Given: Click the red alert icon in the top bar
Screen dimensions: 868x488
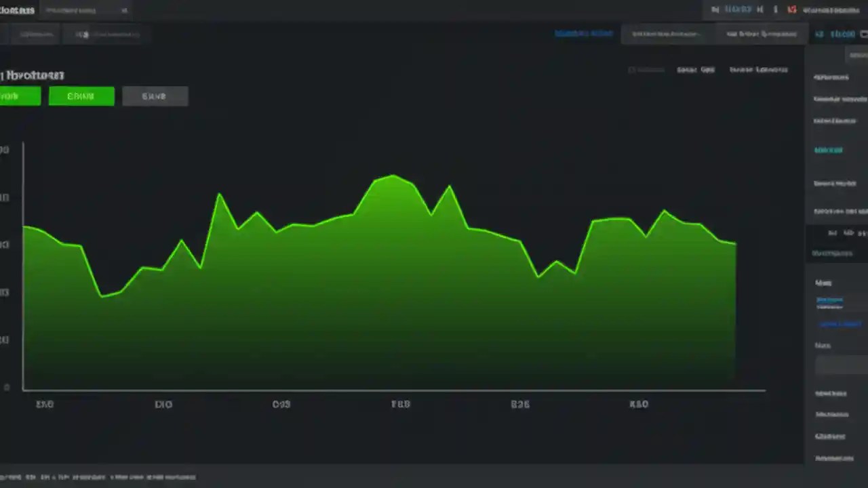Looking at the screenshot, I should [x=791, y=10].
